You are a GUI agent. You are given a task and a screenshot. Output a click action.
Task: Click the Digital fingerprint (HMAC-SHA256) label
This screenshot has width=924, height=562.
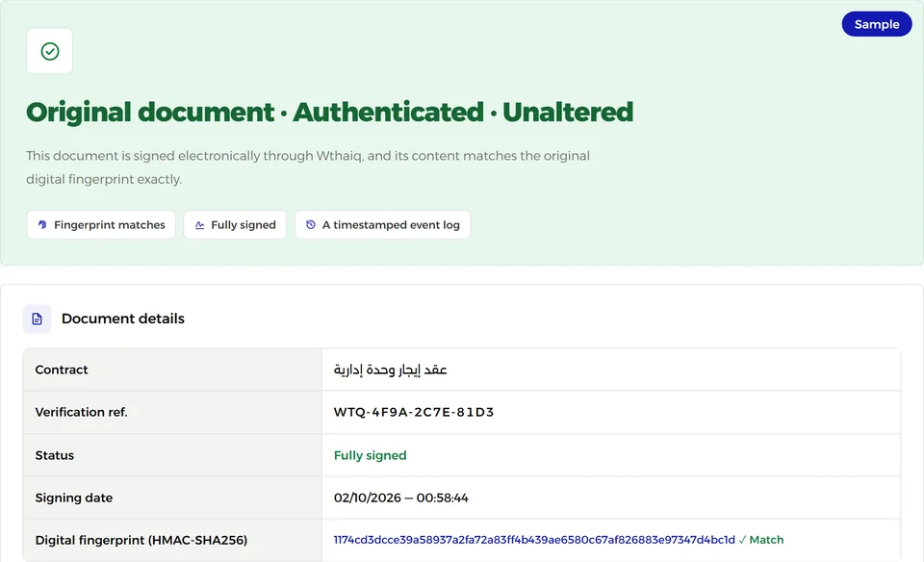141,540
